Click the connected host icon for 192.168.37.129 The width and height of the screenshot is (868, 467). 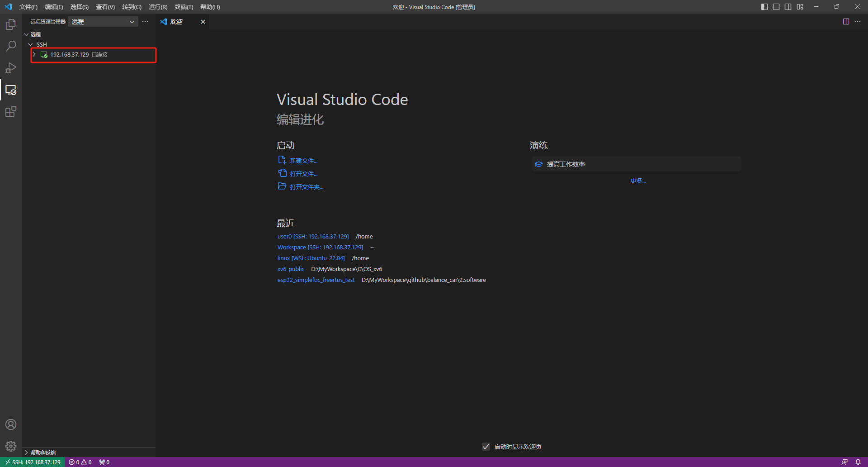pos(44,55)
